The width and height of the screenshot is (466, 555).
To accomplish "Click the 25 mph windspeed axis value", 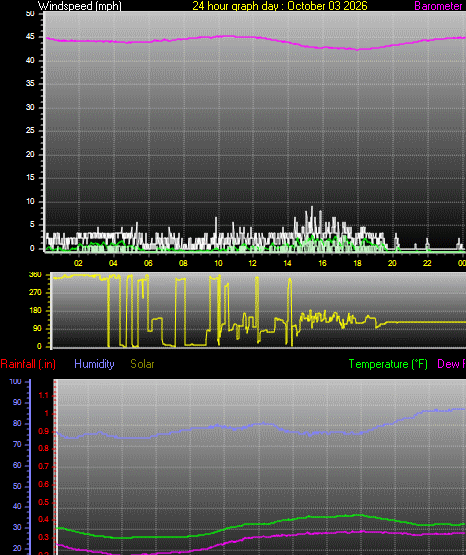I will coord(30,131).
